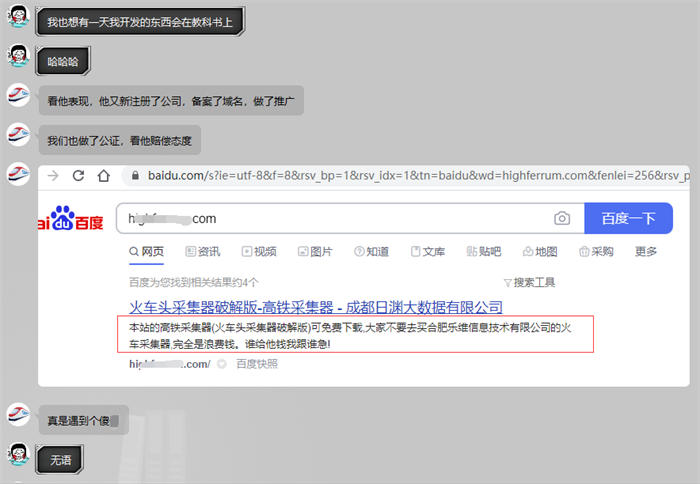Screen dimensions: 700x484
Task: Select the 网页 tab
Action: (146, 252)
